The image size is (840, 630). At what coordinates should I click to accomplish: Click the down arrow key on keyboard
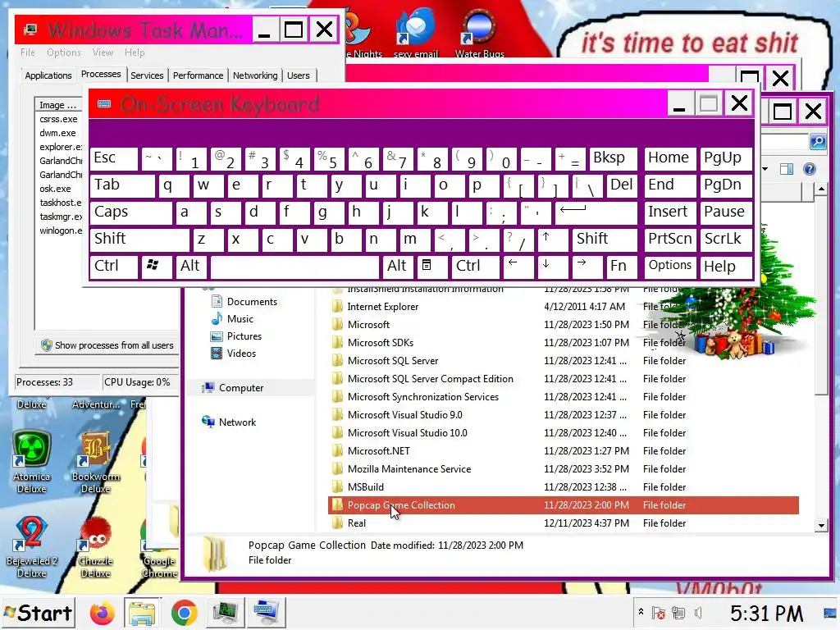pyautogui.click(x=552, y=267)
